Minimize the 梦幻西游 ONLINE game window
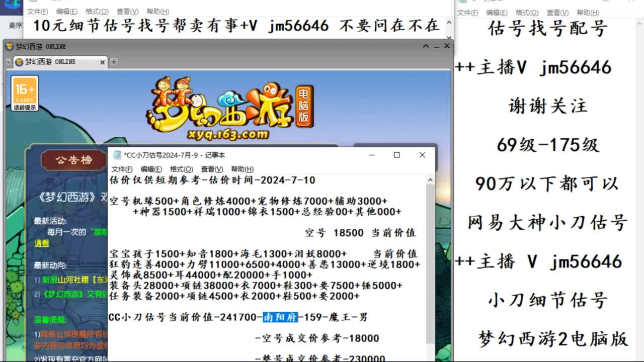The width and height of the screenshot is (644, 362). 436,46
